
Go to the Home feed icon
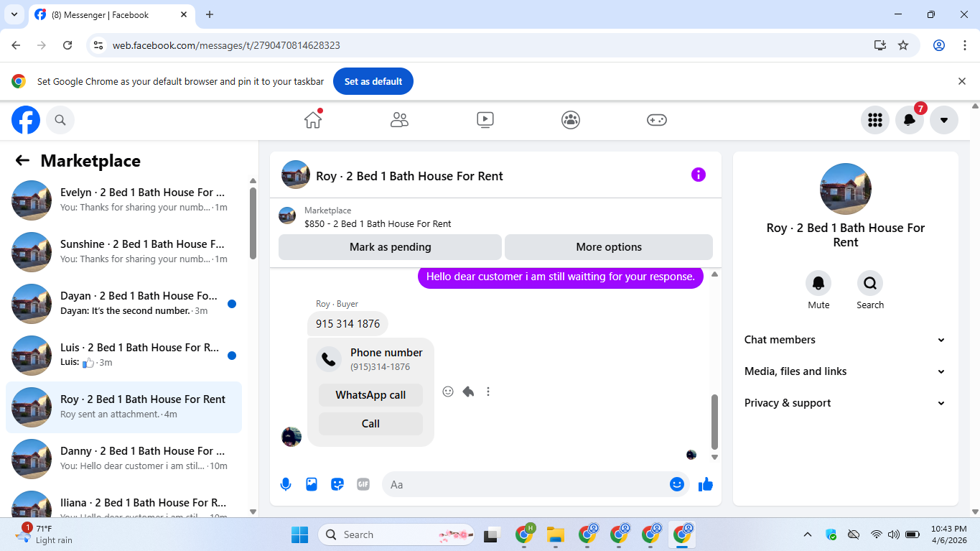tap(313, 120)
